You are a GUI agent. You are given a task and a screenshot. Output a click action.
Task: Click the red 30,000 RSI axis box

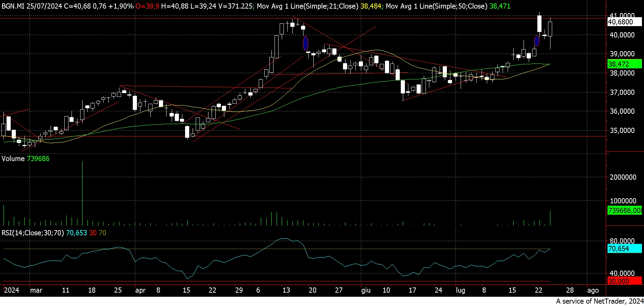(x=625, y=281)
